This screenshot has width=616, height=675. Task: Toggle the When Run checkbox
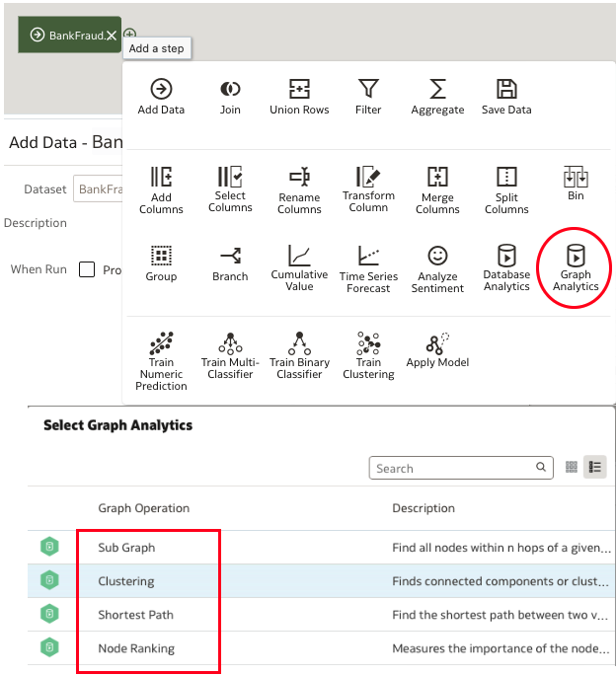87,269
